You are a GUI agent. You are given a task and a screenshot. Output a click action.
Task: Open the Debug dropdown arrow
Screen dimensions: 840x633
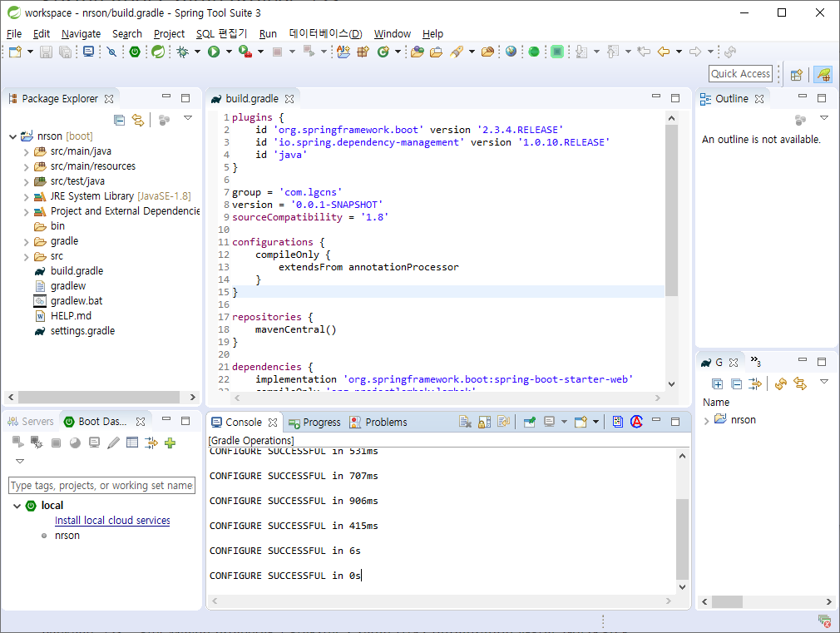point(197,52)
